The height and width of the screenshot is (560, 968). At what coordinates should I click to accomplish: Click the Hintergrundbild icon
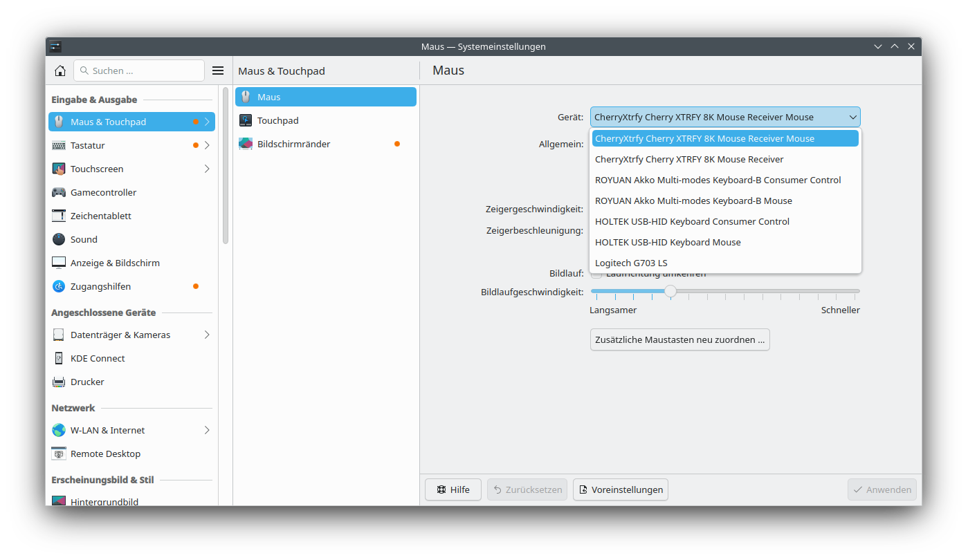click(59, 501)
